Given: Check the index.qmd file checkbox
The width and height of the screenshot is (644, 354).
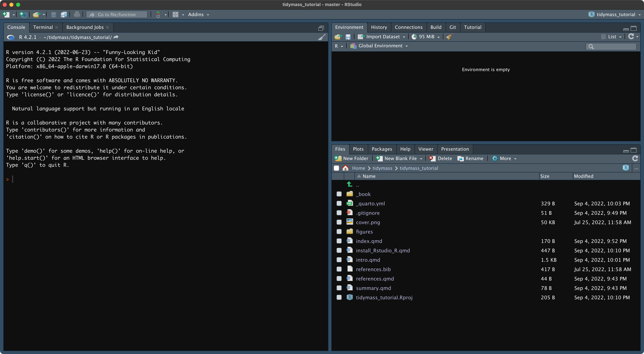Looking at the screenshot, I should click(x=339, y=241).
